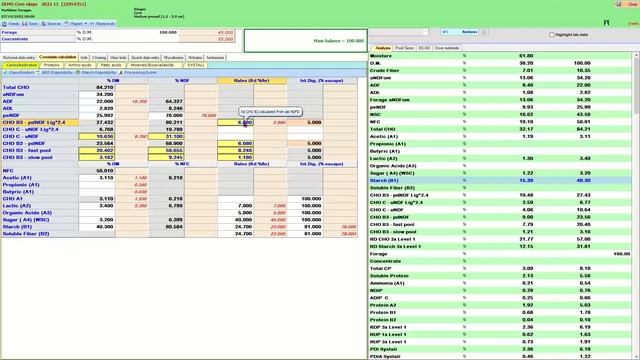Viewport: 640px width, 360px height.
Task: Switch to the Analysis tab in right panel
Action: click(382, 48)
